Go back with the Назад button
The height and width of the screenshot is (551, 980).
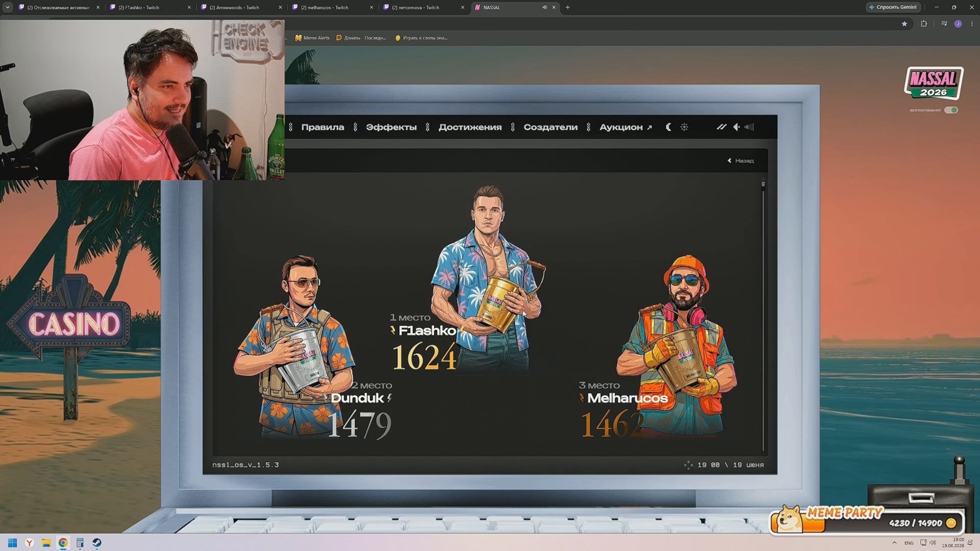[740, 160]
